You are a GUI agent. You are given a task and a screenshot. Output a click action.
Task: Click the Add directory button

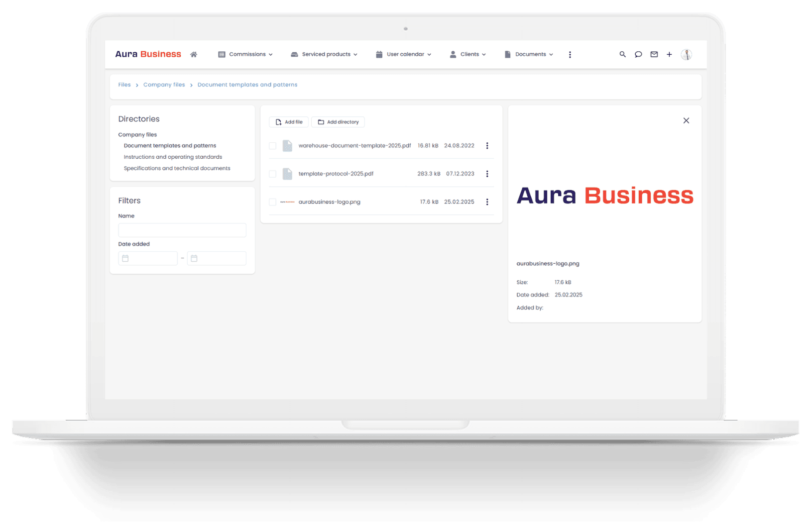point(338,122)
